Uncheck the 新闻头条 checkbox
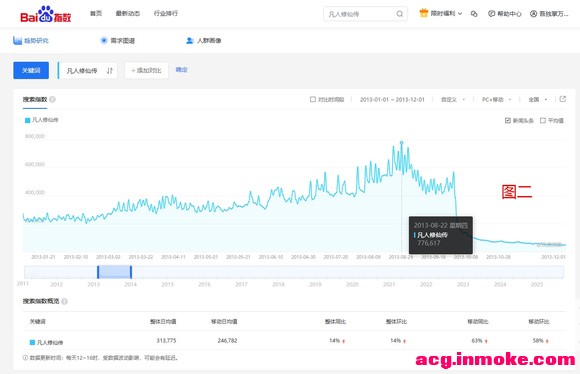This screenshot has width=580, height=374. point(508,121)
